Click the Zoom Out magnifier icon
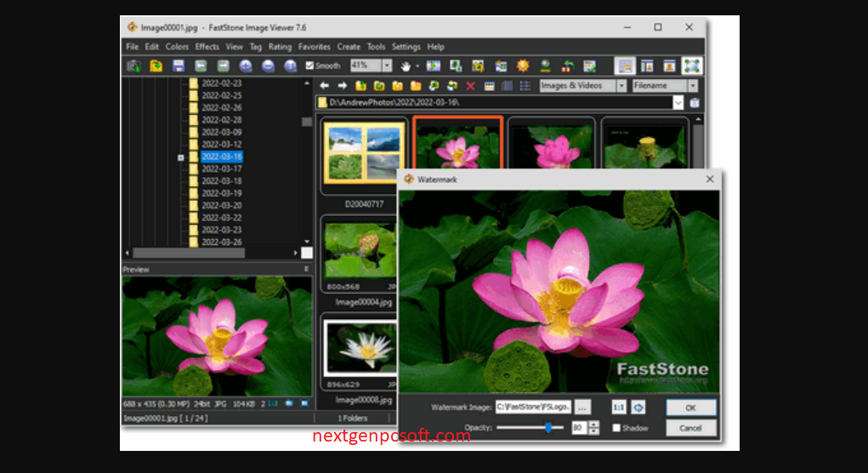Screen dimensions: 868x473 pyautogui.click(x=268, y=66)
